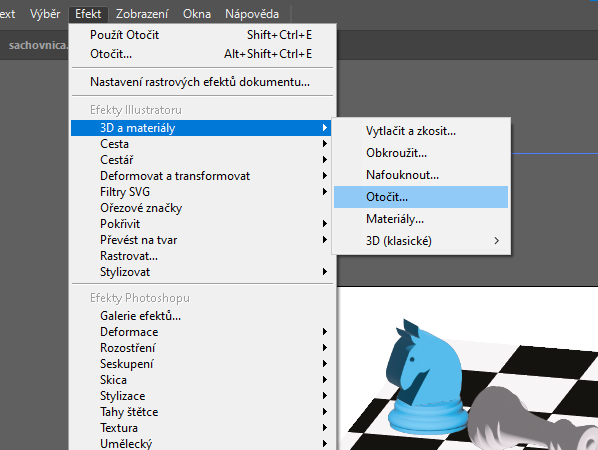Open Nastavení rastrových efektů dokumentu...

201,82
